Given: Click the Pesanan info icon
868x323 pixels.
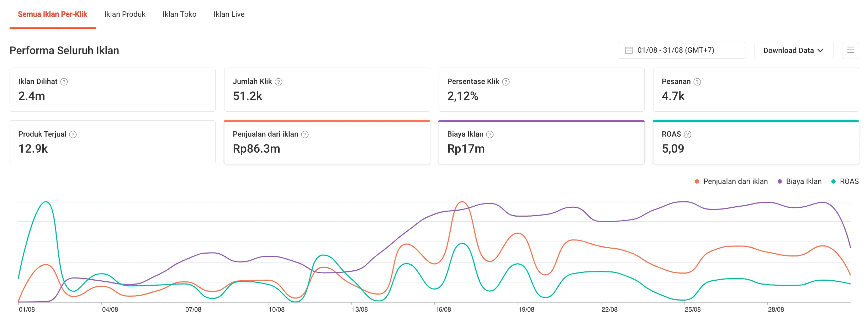Looking at the screenshot, I should pos(697,82).
